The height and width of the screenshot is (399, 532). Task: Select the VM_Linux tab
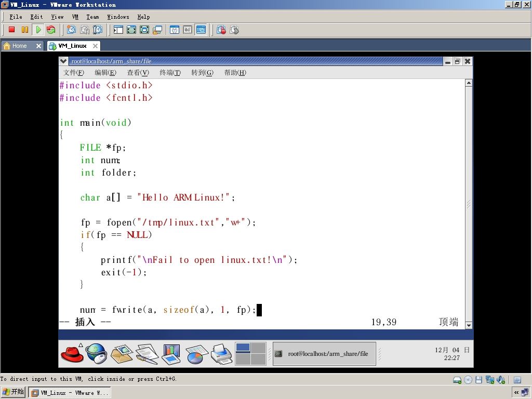72,46
